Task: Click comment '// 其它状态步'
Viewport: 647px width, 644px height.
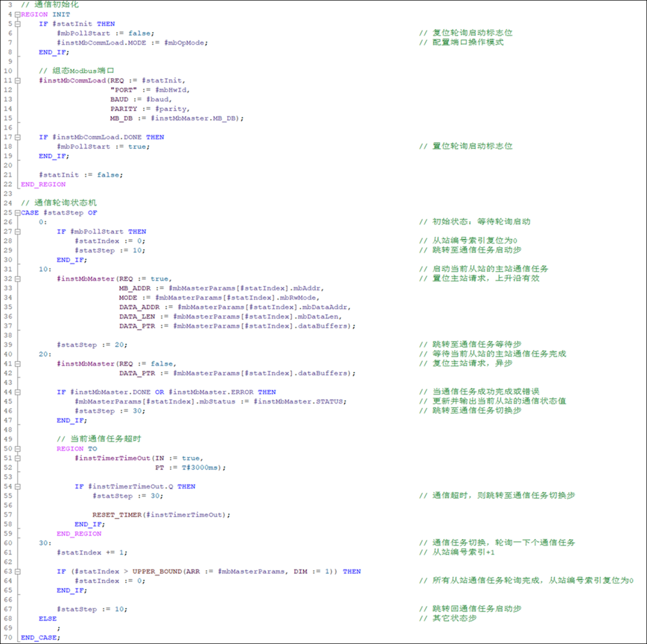Action: (448, 618)
